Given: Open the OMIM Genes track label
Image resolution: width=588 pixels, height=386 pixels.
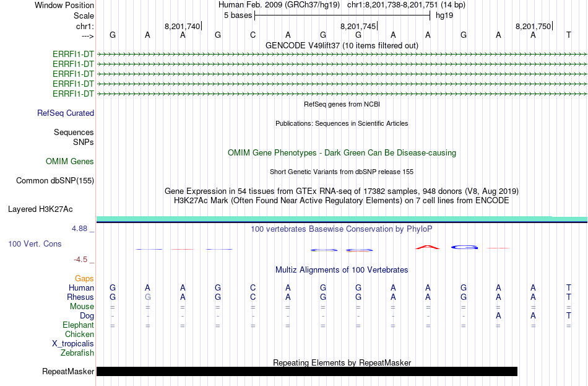Looking at the screenshot, I should tap(70, 162).
